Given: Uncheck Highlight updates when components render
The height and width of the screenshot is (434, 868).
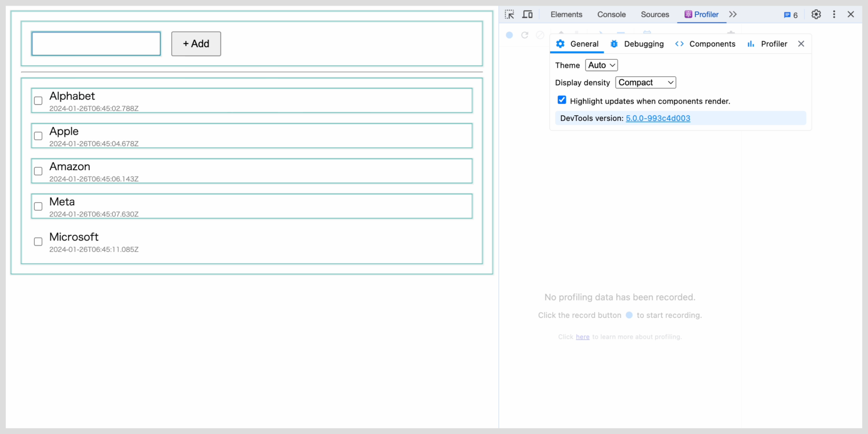Looking at the screenshot, I should point(562,100).
